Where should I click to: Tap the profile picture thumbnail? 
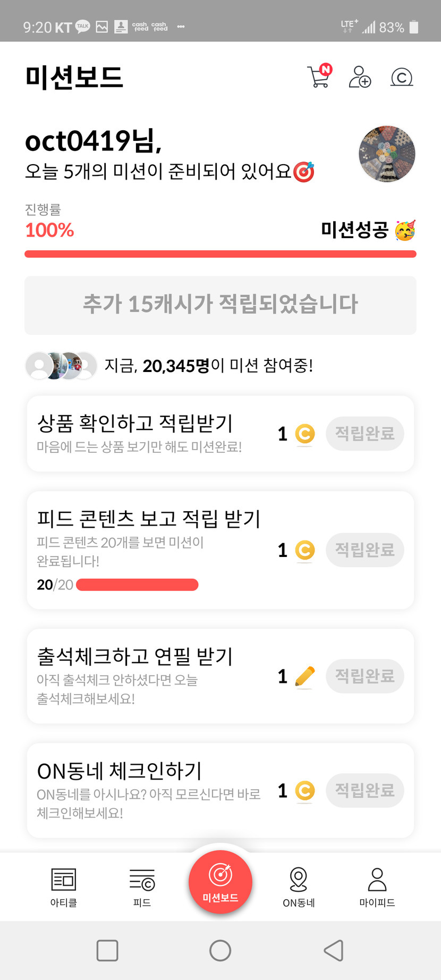pyautogui.click(x=387, y=154)
